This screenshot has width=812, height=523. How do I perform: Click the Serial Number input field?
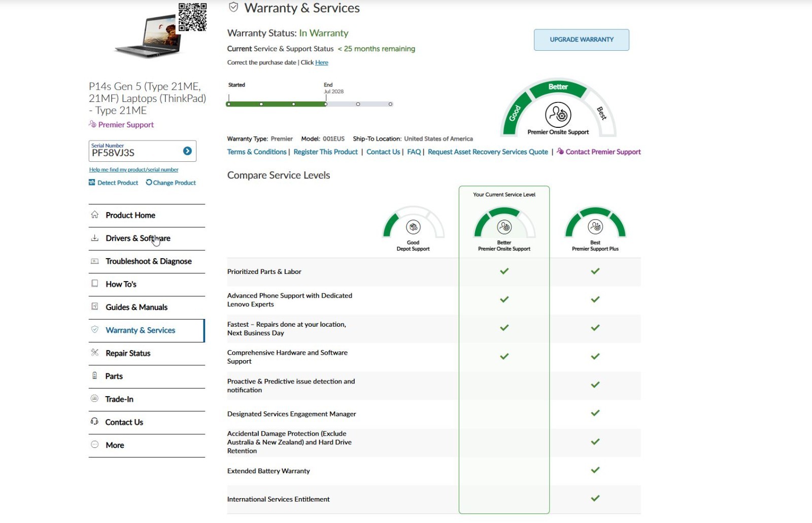(x=135, y=151)
